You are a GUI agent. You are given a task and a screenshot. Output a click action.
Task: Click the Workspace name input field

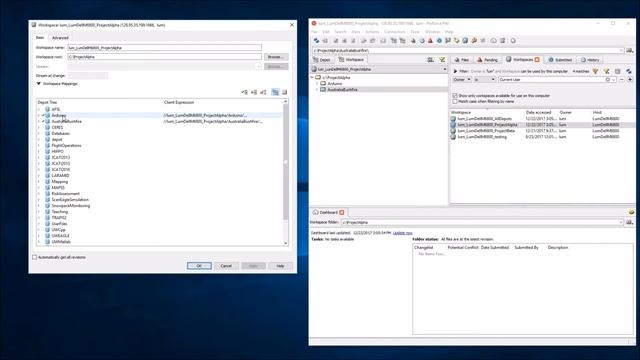(x=164, y=48)
